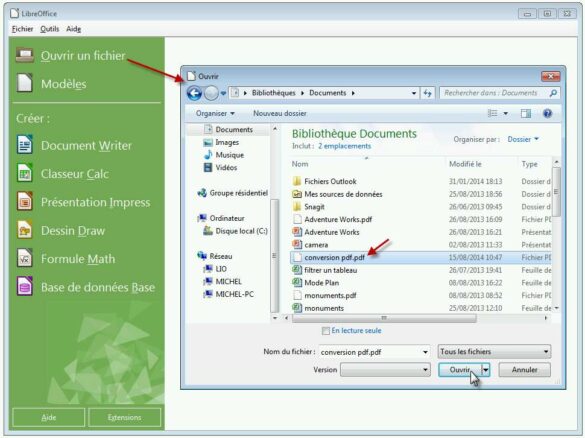Click the Présentation Impress icon

coord(25,201)
